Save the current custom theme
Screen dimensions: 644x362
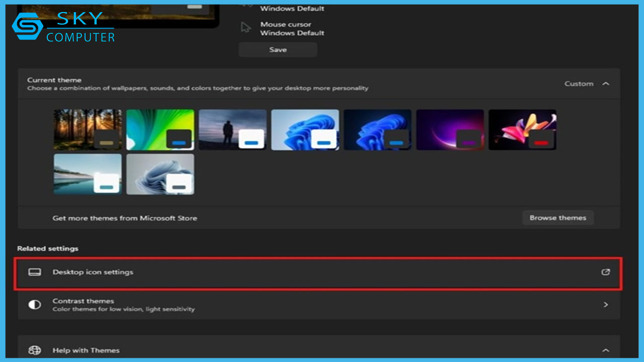pyautogui.click(x=278, y=50)
